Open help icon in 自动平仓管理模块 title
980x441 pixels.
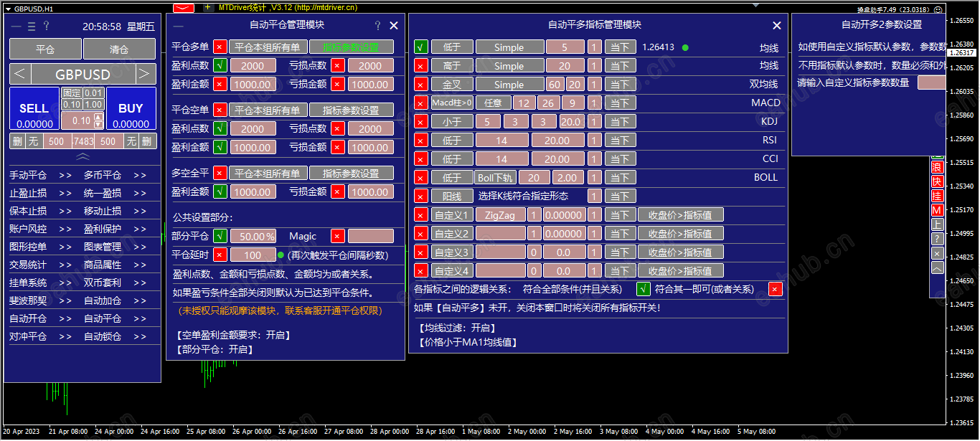point(378,25)
